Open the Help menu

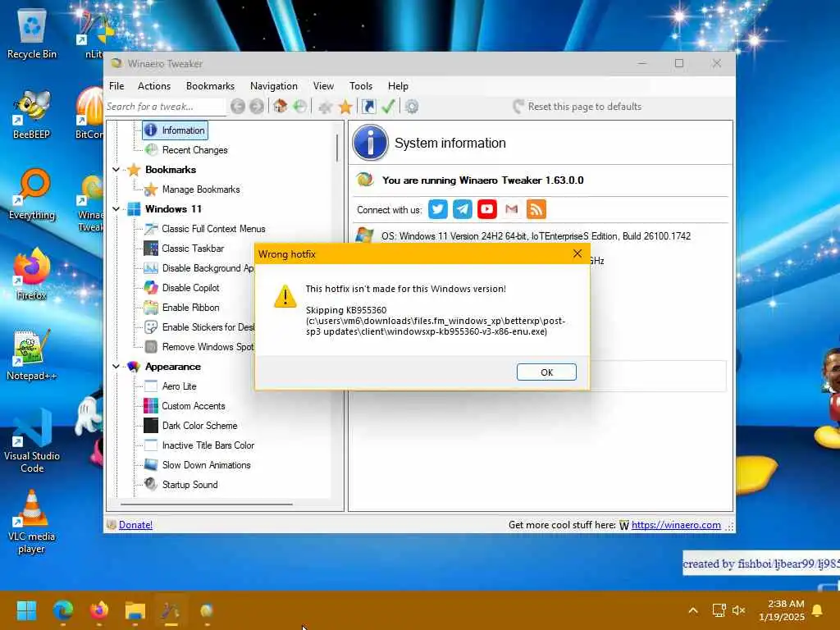click(x=398, y=85)
